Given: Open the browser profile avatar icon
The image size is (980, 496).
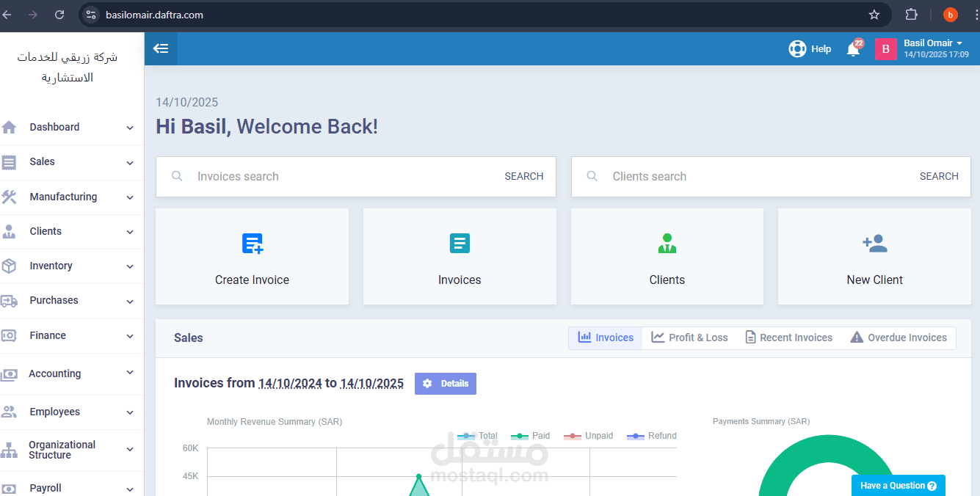Looking at the screenshot, I should pos(951,15).
